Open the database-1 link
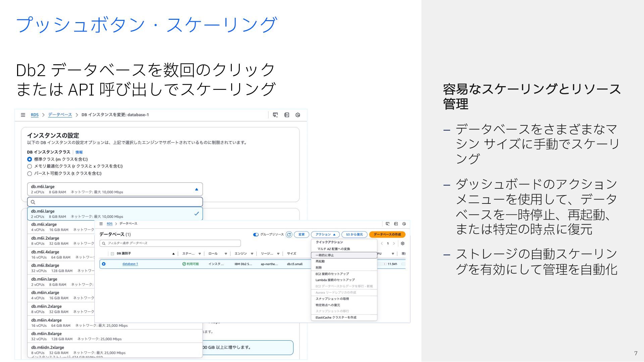Image resolution: width=644 pixels, height=362 pixels. (x=130, y=264)
